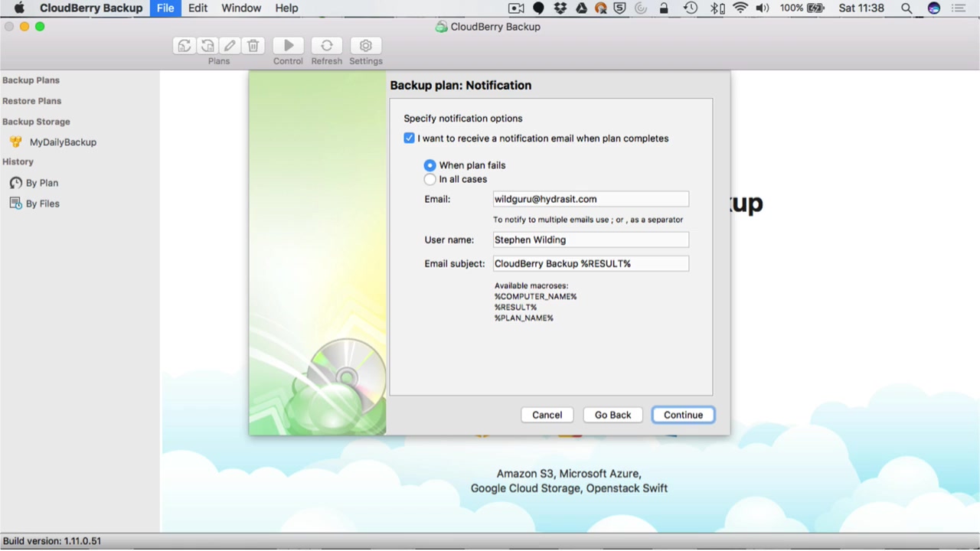Image resolution: width=980 pixels, height=551 pixels.
Task: Click the %PLAN_NAME% macro text
Action: pyautogui.click(x=524, y=318)
